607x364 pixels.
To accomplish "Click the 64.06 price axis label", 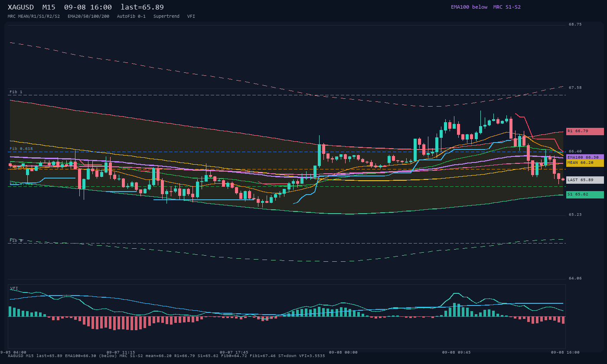I will pos(575,278).
